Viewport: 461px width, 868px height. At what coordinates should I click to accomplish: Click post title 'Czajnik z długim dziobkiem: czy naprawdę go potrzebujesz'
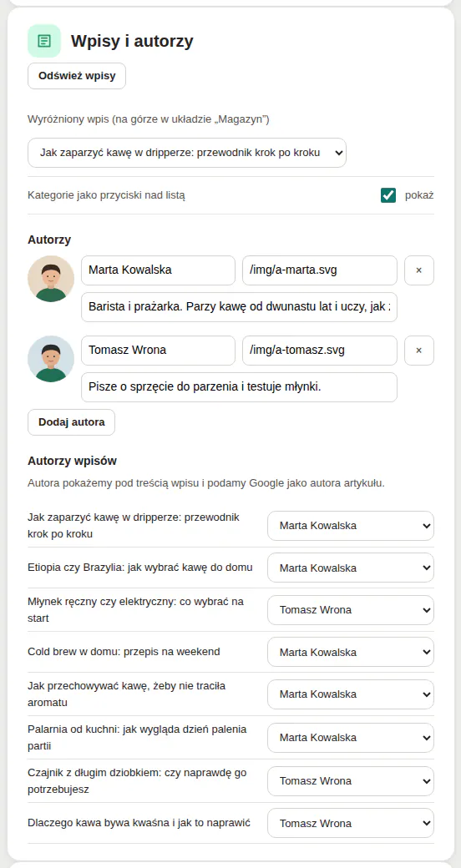(137, 780)
